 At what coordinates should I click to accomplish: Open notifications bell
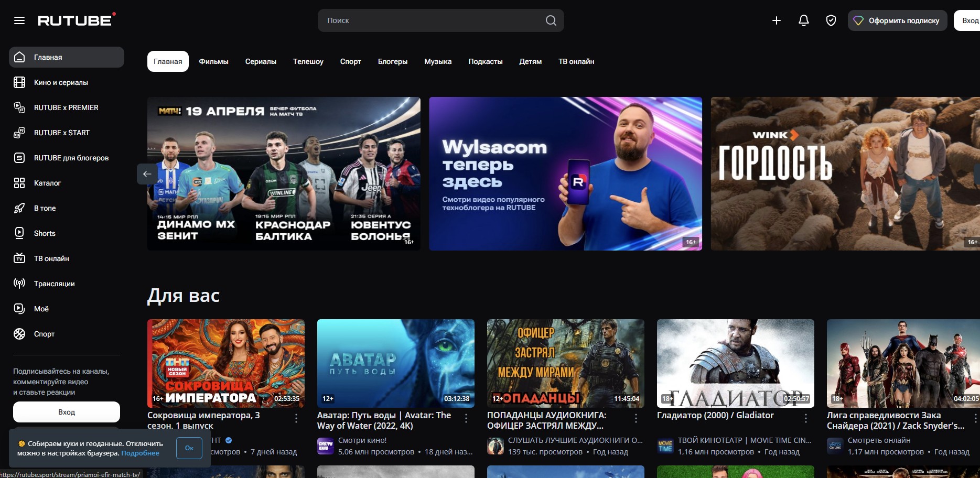[x=804, y=20]
